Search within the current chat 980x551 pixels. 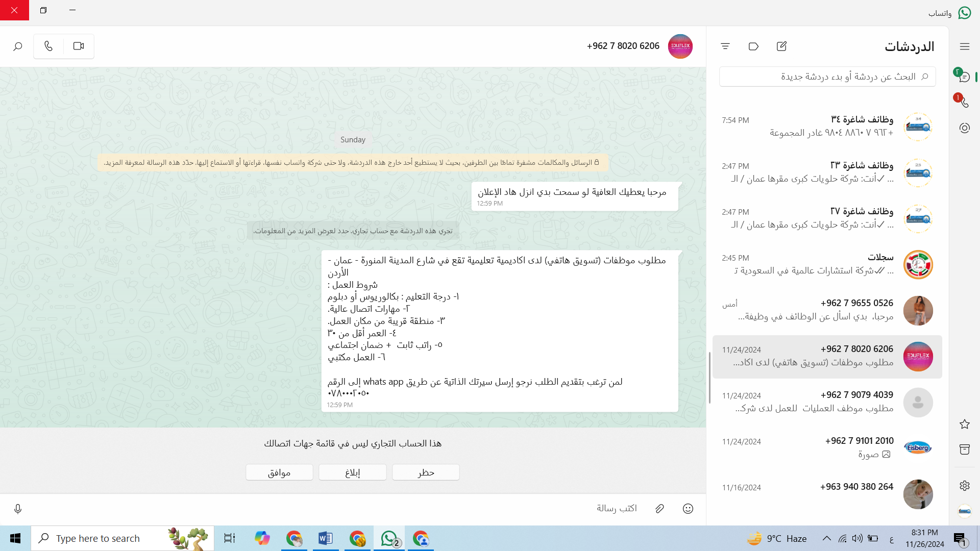coord(18,46)
